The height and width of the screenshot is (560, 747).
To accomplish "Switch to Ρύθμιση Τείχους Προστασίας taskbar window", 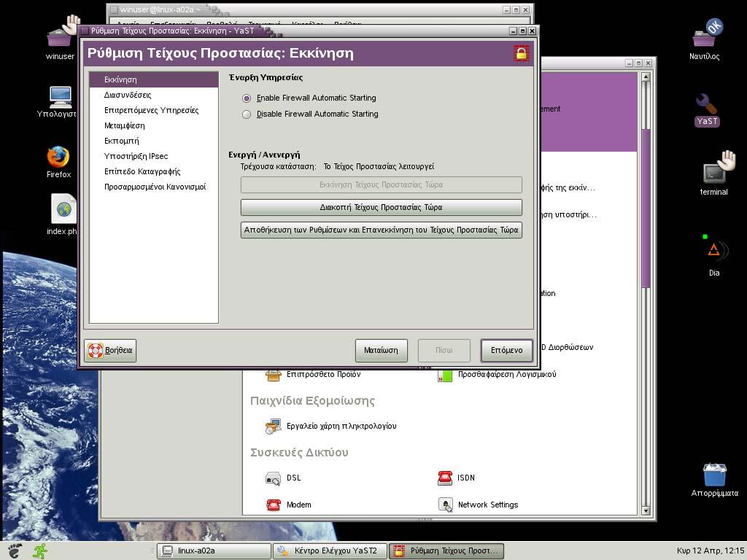I will point(446,551).
